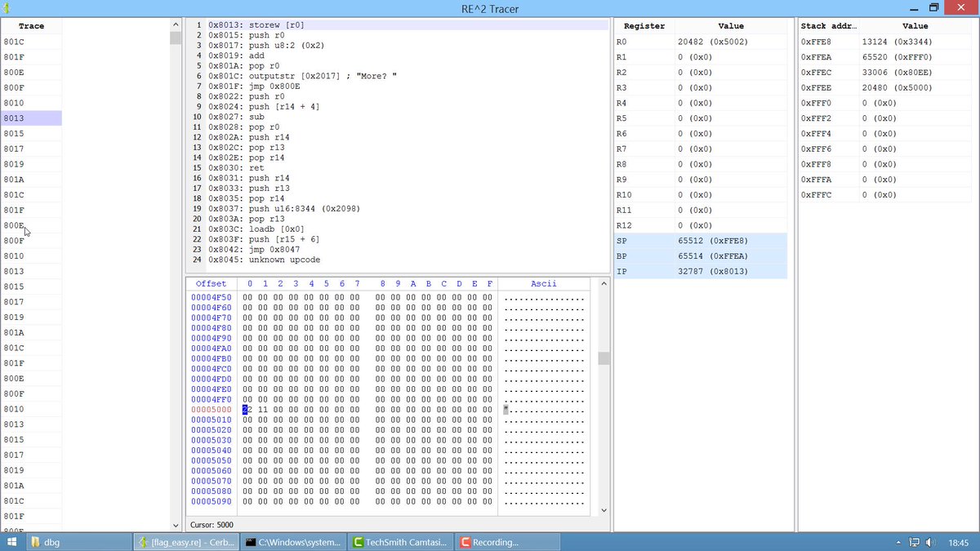This screenshot has width=980, height=551.
Task: Click the highlighted byte 22 at offset 00005000
Action: tap(247, 410)
